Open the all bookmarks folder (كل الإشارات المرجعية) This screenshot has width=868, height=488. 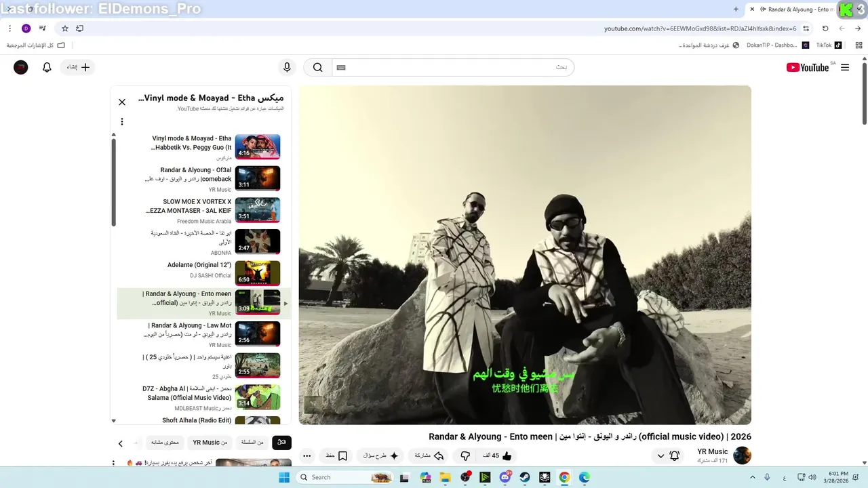pos(35,45)
